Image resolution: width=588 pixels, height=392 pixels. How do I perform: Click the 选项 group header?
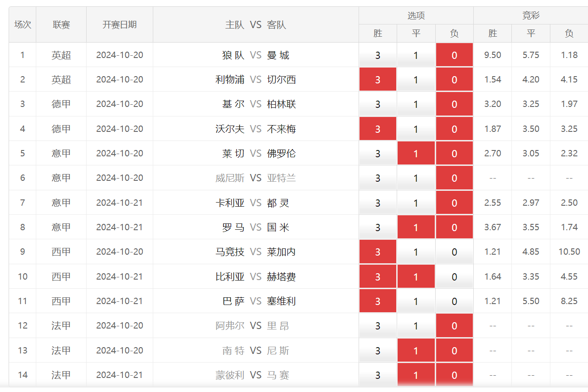(x=416, y=15)
